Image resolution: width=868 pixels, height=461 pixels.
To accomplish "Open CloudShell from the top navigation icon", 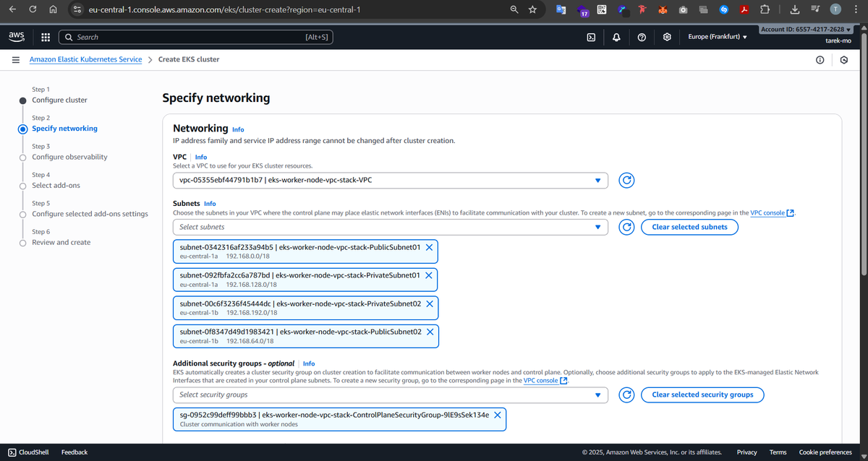I will (591, 37).
